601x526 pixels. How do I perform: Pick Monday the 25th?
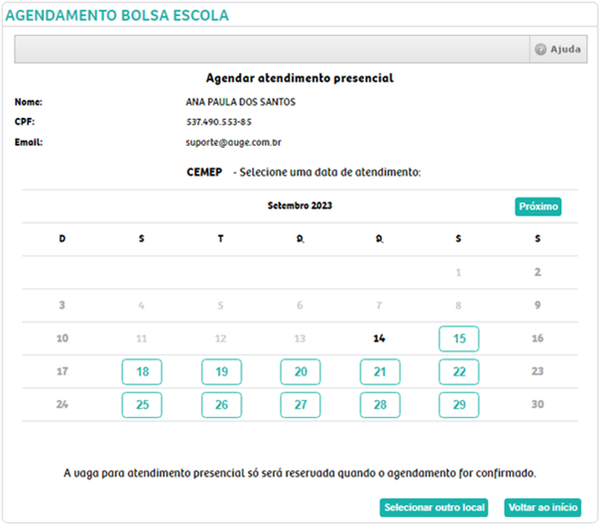pos(142,405)
